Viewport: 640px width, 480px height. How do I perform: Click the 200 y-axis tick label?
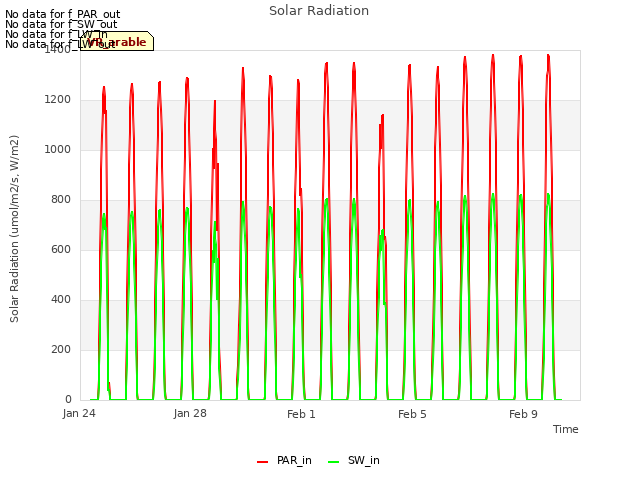pos(61,349)
